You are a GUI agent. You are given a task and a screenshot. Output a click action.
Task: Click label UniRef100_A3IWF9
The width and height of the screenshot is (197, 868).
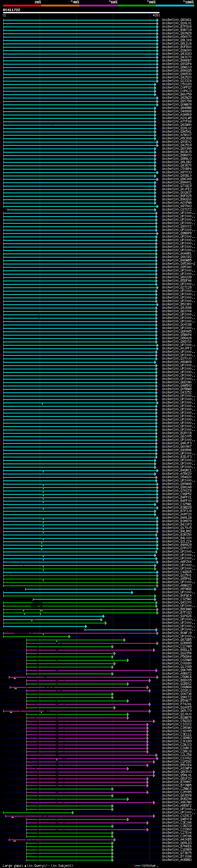click(176, 768)
